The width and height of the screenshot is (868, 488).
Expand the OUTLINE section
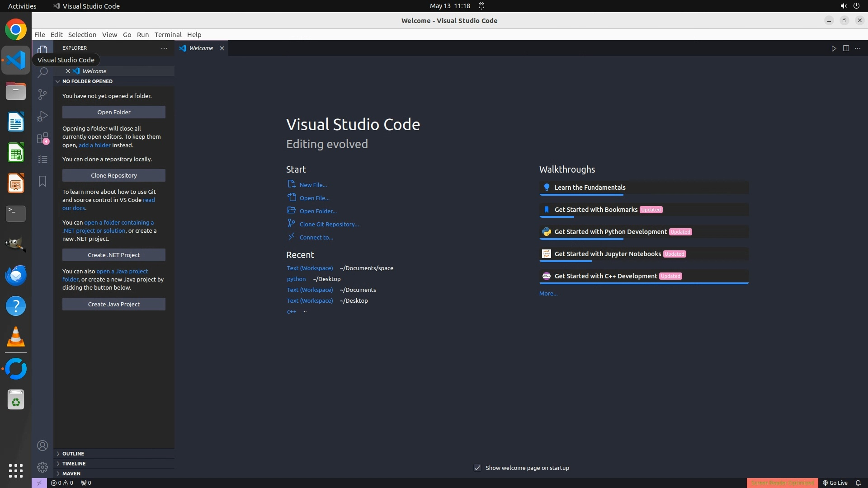point(73,453)
